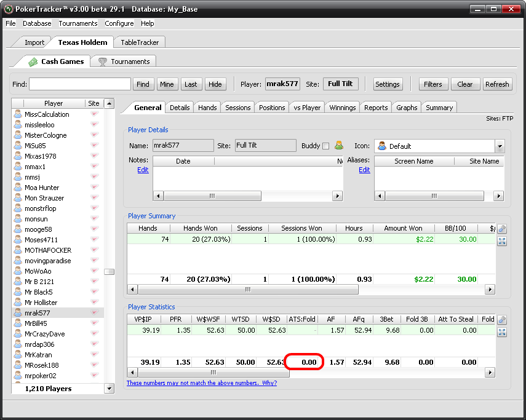Click the 'These numbers may not match' link
Image resolution: width=526 pixels, height=420 pixels.
(202, 382)
